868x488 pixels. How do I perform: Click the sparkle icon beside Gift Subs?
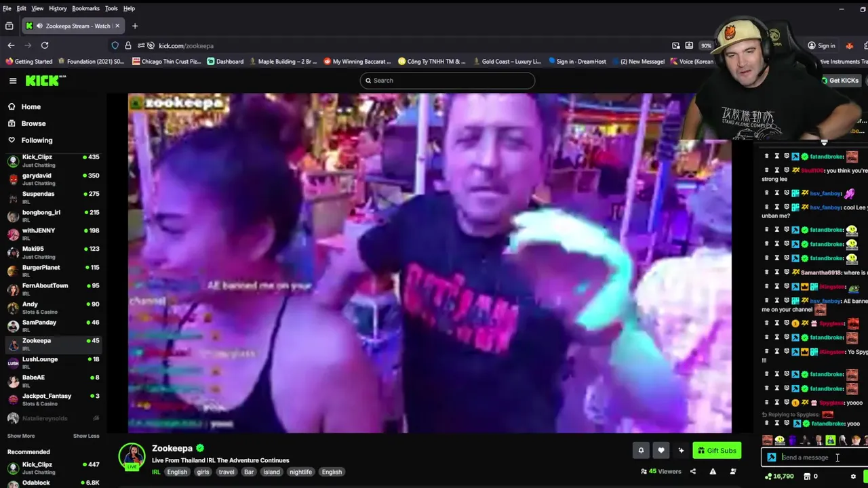pyautogui.click(x=681, y=450)
